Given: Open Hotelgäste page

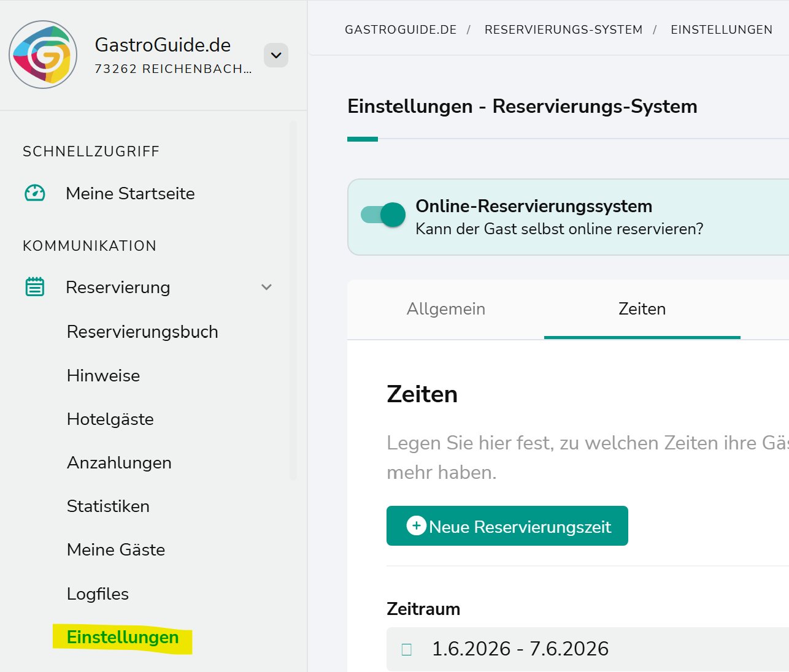Looking at the screenshot, I should click(x=110, y=419).
